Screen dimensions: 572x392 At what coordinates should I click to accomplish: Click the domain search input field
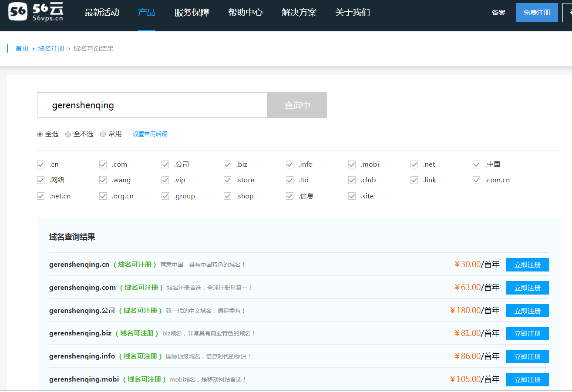click(x=152, y=105)
